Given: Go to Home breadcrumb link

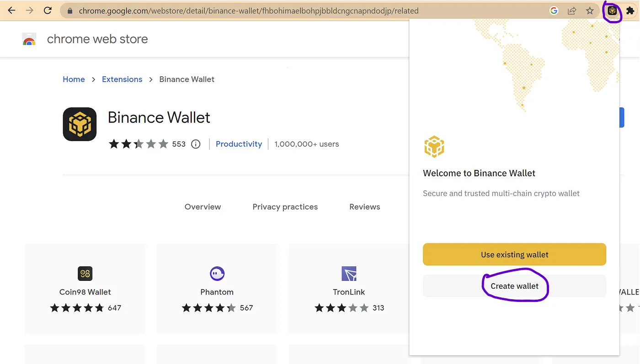Looking at the screenshot, I should click(x=74, y=79).
